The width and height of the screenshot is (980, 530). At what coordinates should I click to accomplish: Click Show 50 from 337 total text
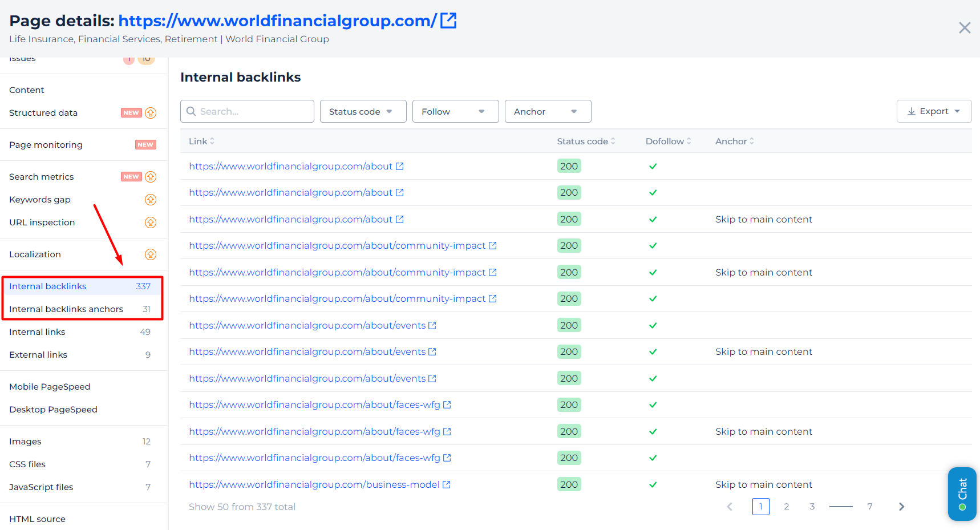[242, 507]
